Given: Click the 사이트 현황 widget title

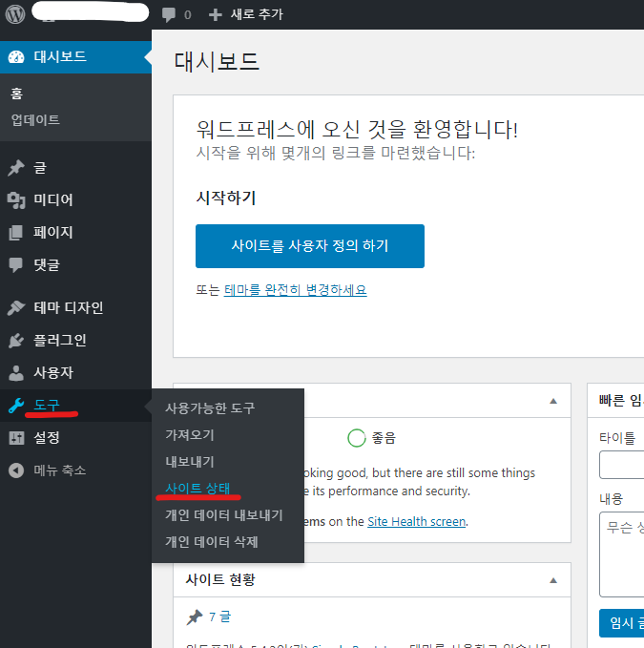Looking at the screenshot, I should pyautogui.click(x=220, y=580).
